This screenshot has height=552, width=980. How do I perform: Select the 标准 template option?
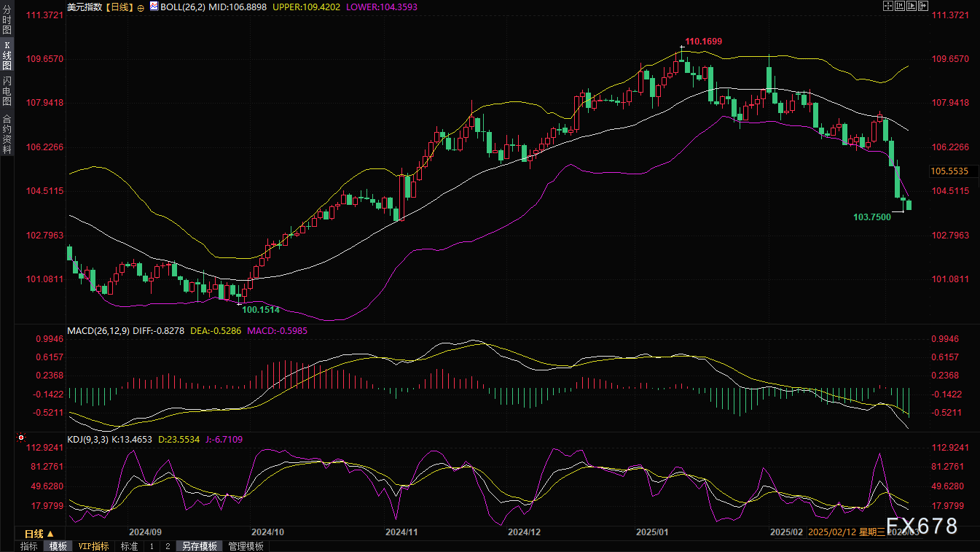click(129, 546)
